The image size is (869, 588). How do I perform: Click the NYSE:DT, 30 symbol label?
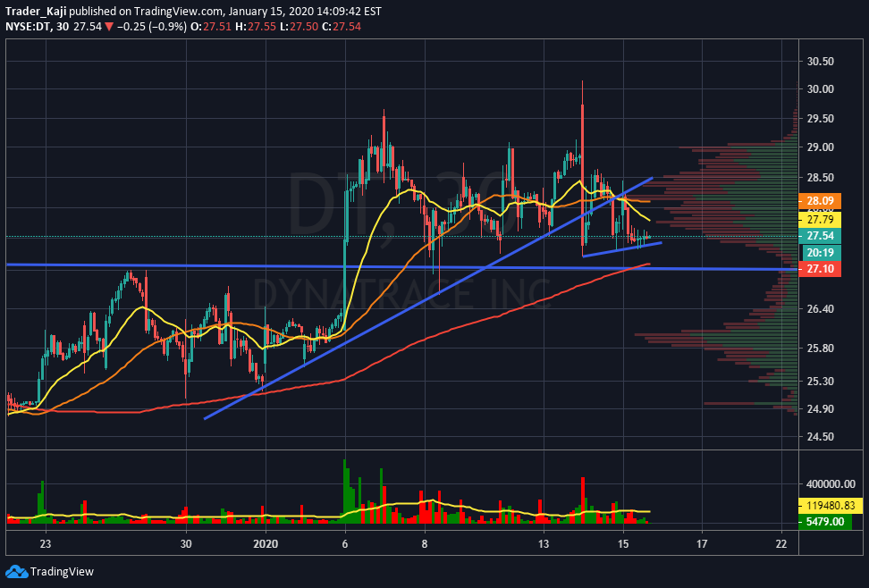tap(38, 26)
